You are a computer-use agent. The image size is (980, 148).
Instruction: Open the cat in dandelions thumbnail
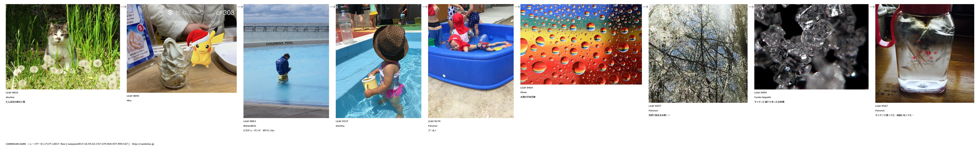point(63,47)
